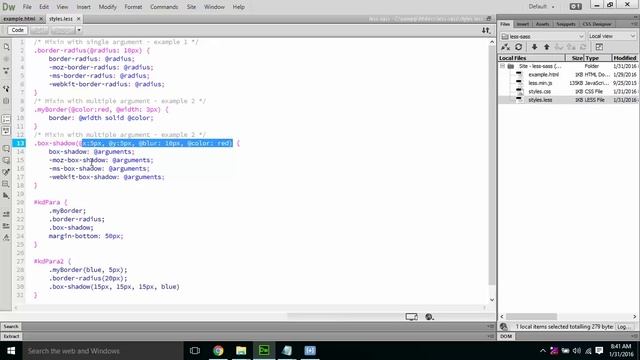Open Chrome from the Windows taskbar
Viewport: 640px width, 360px height.
[218, 351]
